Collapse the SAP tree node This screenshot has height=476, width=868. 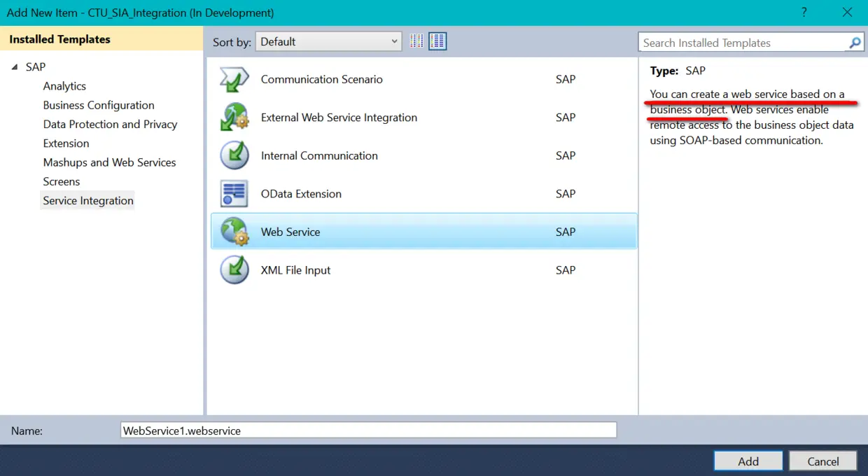(15, 67)
